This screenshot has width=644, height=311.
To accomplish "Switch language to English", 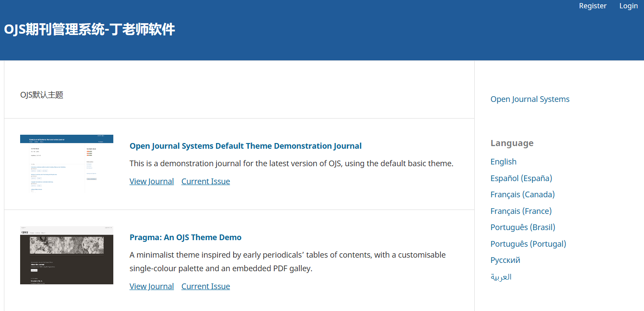I will pos(503,162).
